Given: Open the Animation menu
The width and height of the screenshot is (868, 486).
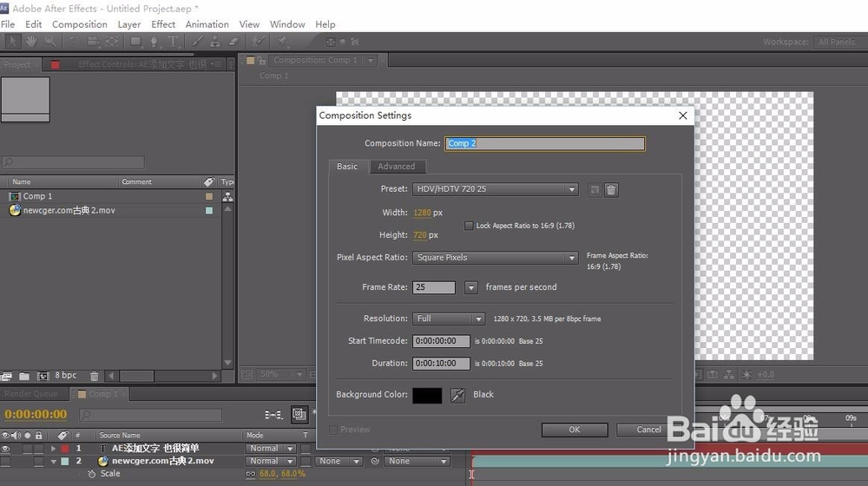Looking at the screenshot, I should tap(207, 24).
